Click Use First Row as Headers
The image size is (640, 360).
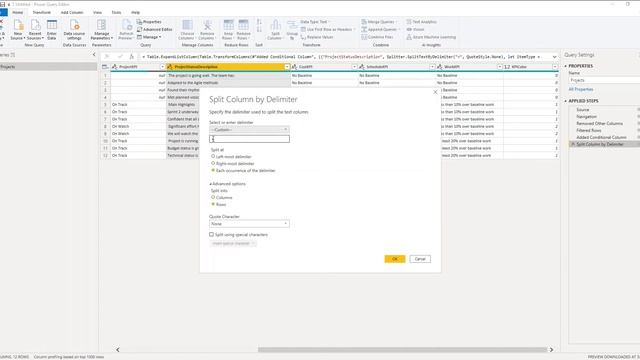pos(328,29)
